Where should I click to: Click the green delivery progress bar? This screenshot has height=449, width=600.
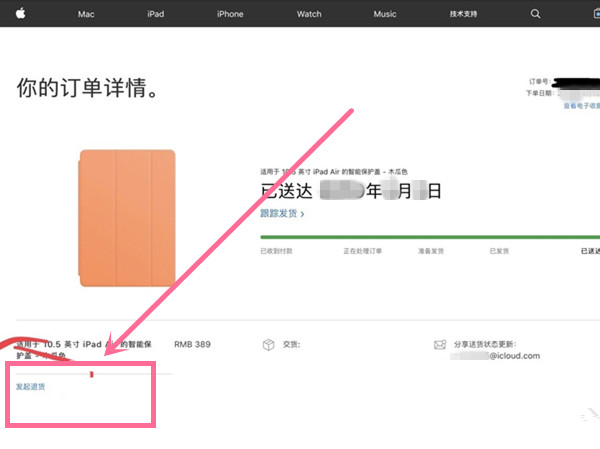pyautogui.click(x=430, y=237)
